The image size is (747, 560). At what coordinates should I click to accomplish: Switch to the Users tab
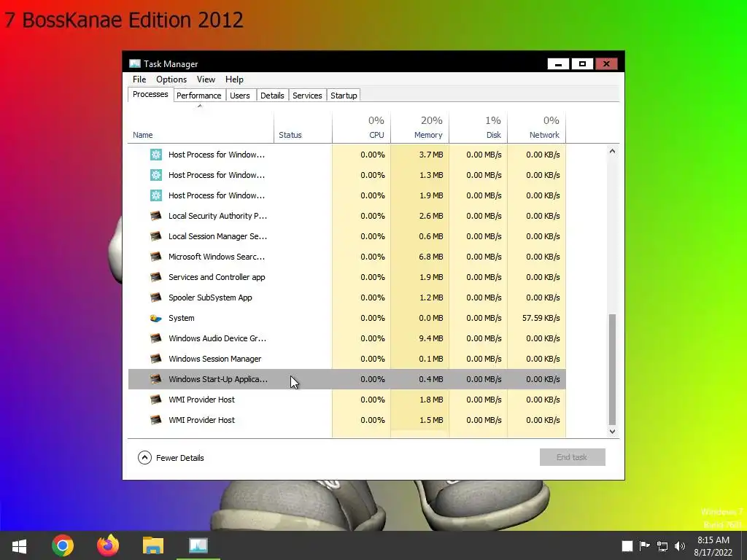point(239,96)
